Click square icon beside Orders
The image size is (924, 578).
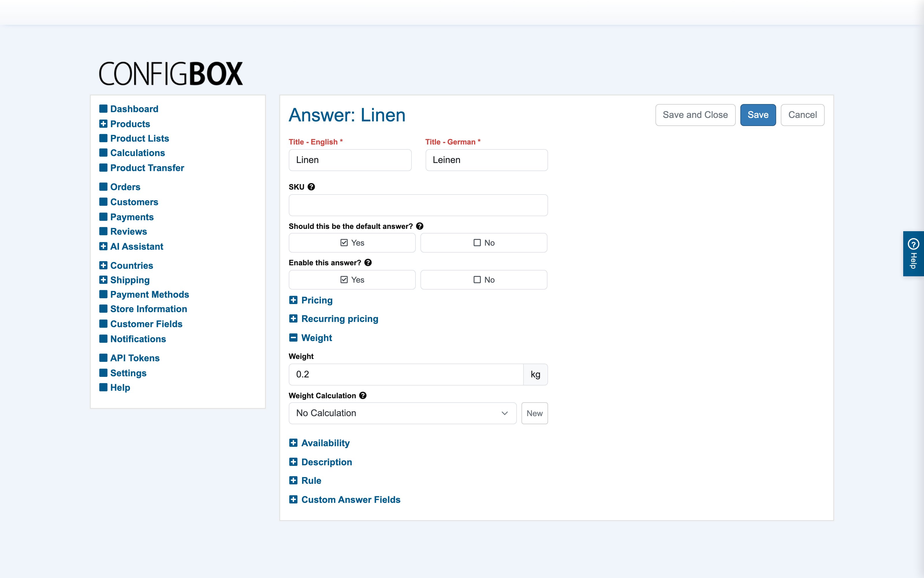(103, 187)
